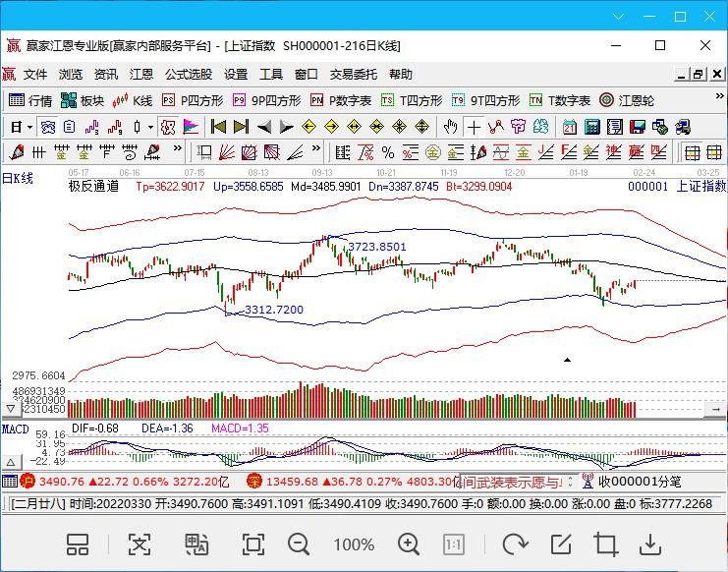Open the 江恩轮 Gann wheel tool

click(627, 100)
